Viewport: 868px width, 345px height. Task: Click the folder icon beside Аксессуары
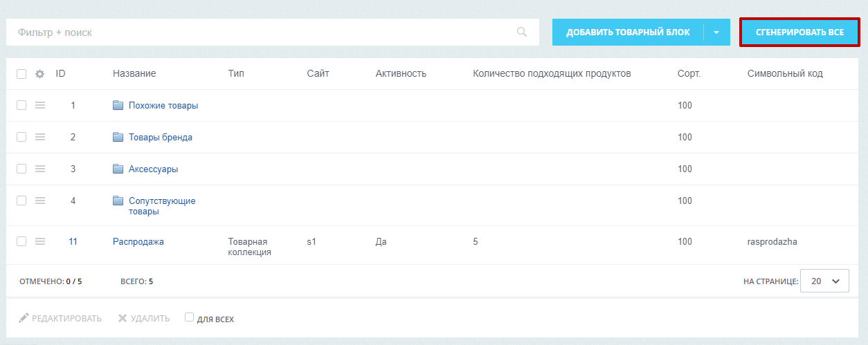tap(118, 169)
